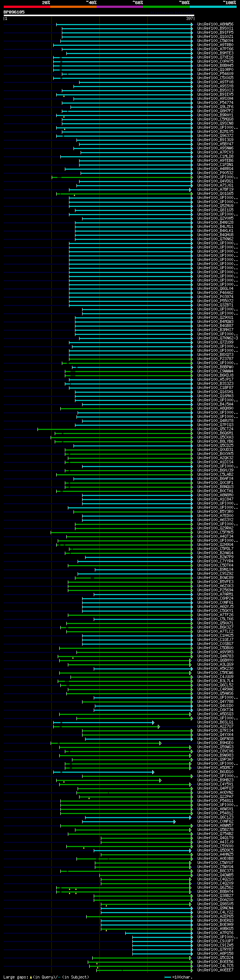Select the UniRef100_P54609 label
The height and width of the screenshot is (980, 240).
[215, 74]
